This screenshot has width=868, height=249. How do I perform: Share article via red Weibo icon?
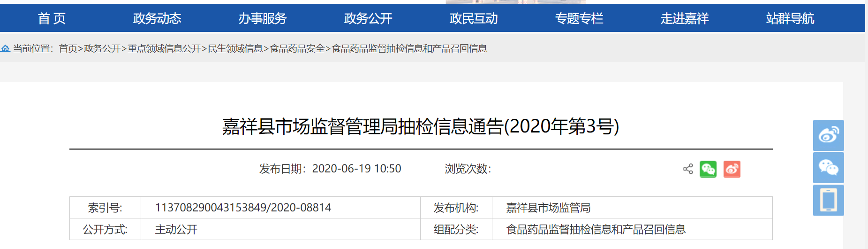[x=732, y=169]
